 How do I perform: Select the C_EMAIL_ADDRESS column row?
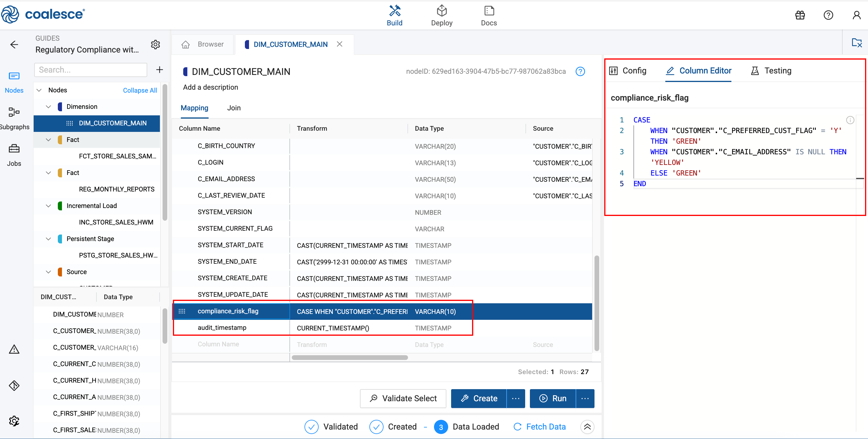pyautogui.click(x=382, y=179)
